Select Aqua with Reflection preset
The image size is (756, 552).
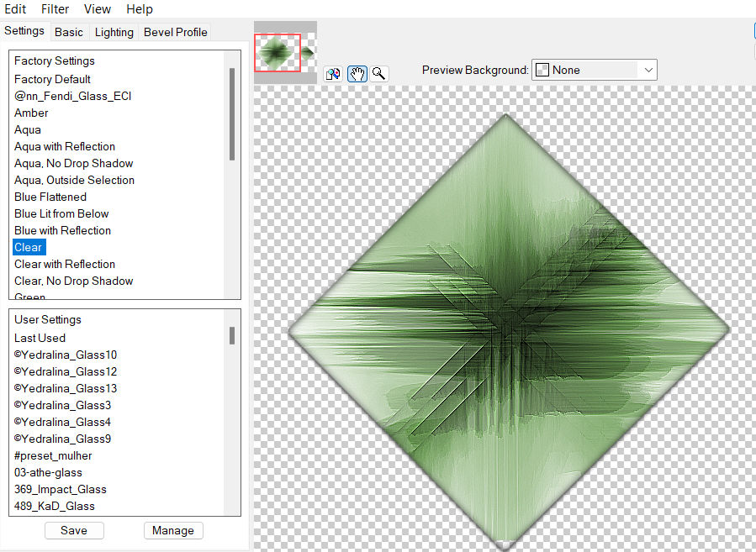[x=65, y=146]
